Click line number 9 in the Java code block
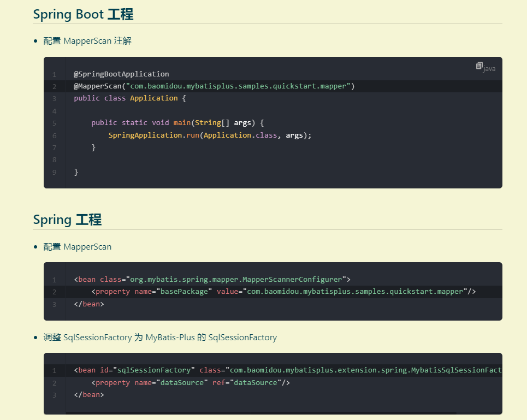 click(x=55, y=173)
